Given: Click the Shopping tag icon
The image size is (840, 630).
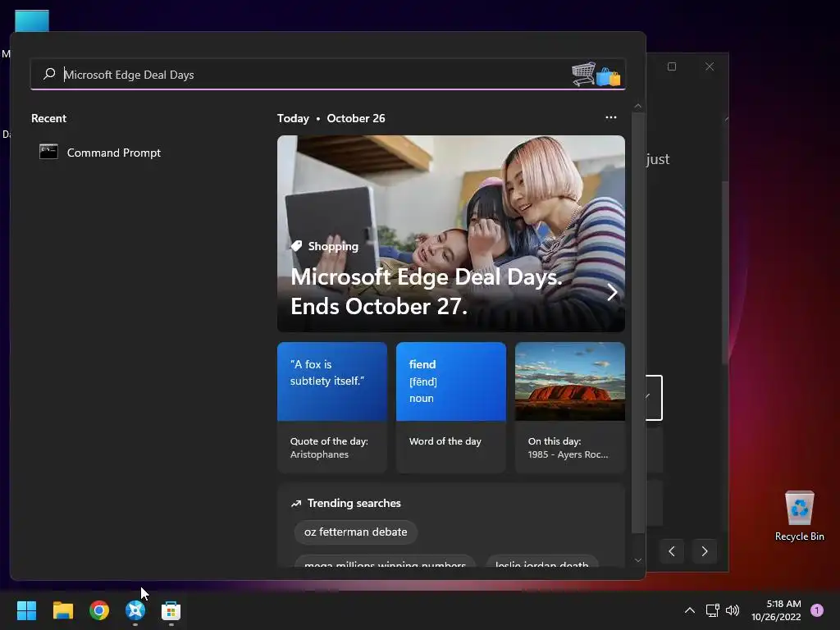Looking at the screenshot, I should [296, 246].
